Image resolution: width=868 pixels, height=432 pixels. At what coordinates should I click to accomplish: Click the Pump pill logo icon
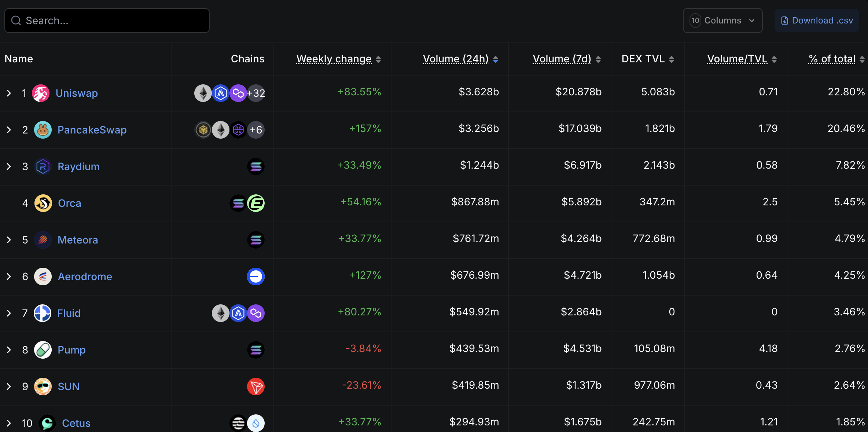pyautogui.click(x=43, y=350)
